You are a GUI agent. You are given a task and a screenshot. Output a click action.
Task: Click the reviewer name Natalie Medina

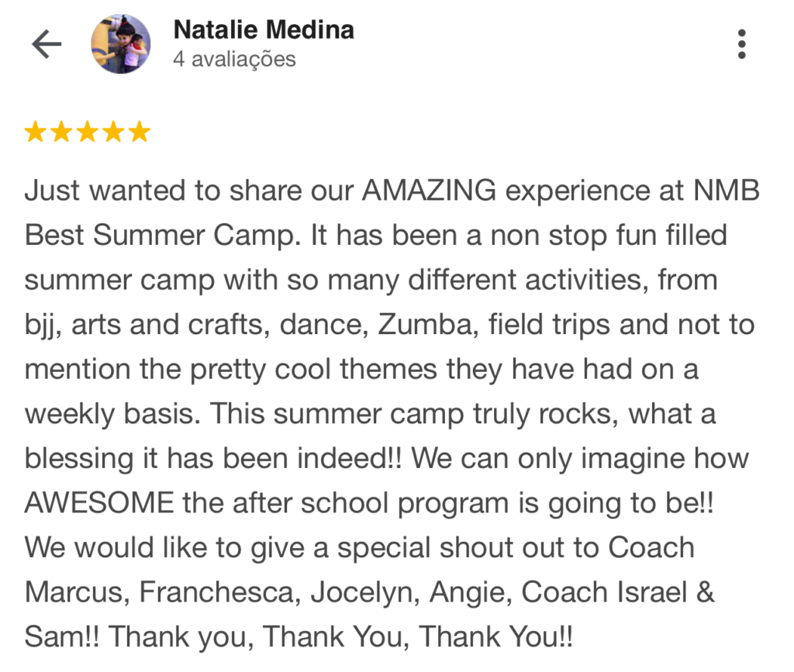264,30
